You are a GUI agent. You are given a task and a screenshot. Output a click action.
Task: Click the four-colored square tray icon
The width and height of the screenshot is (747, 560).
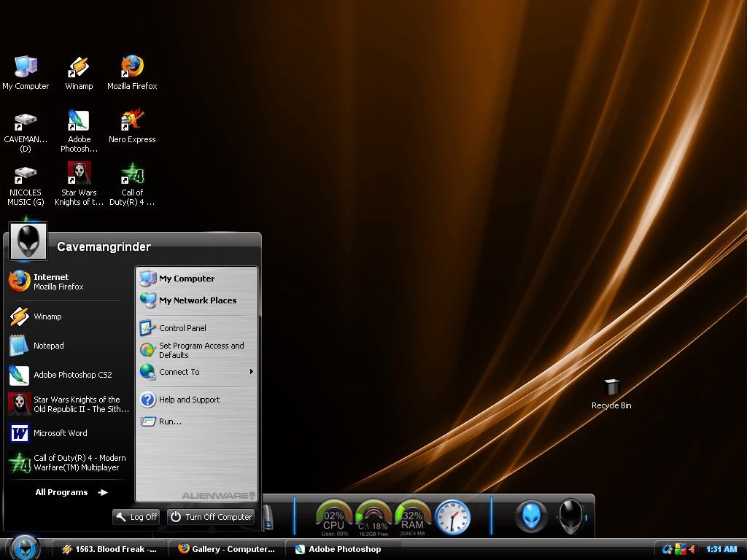point(681,550)
